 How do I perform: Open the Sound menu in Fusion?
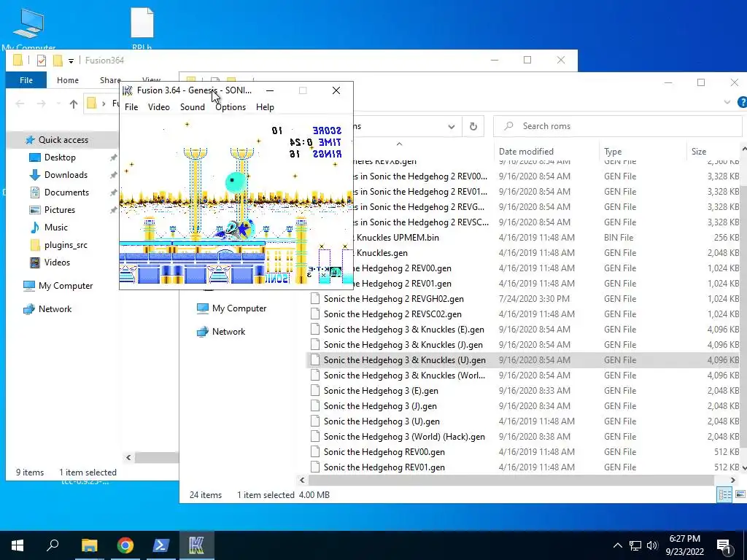[x=193, y=107]
